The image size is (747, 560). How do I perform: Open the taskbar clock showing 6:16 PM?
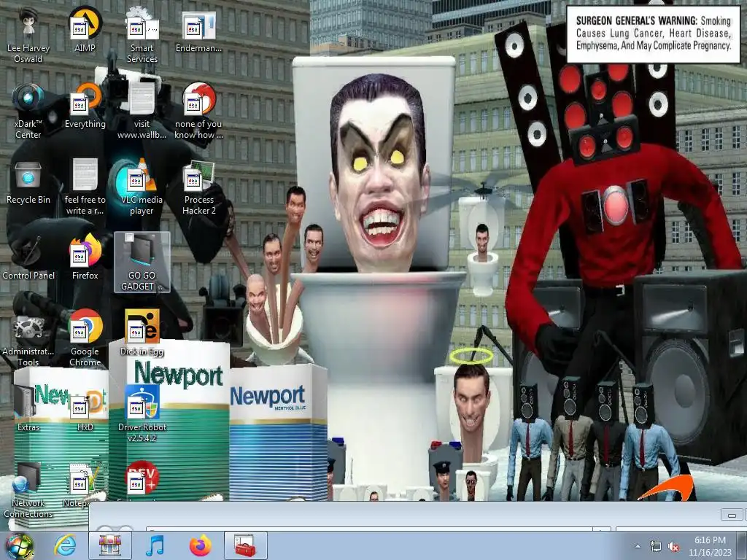(710, 546)
